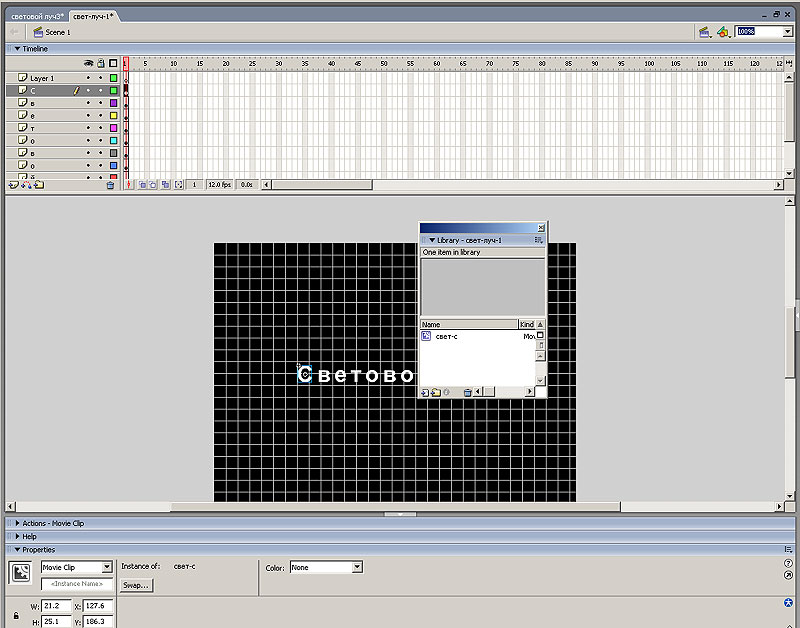The height and width of the screenshot is (628, 800).
Task: Open the Color effect dropdown
Action: point(357,568)
